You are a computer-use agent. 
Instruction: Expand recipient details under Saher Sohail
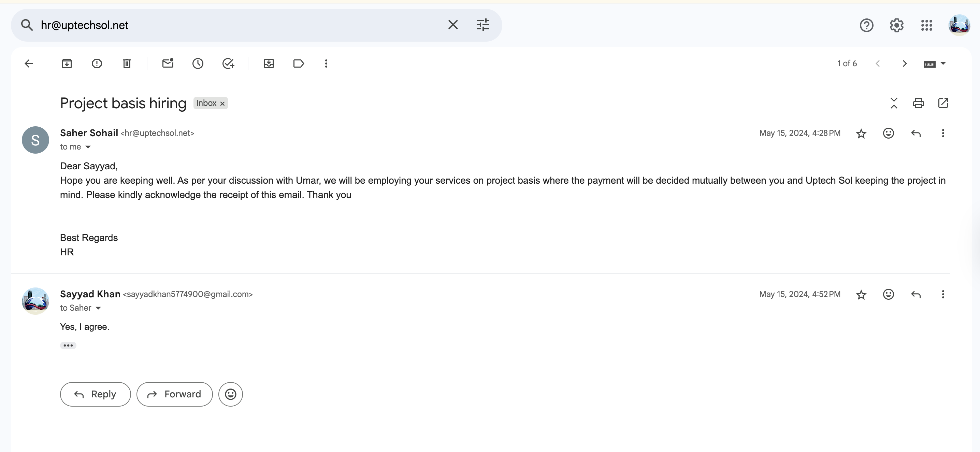click(x=88, y=147)
